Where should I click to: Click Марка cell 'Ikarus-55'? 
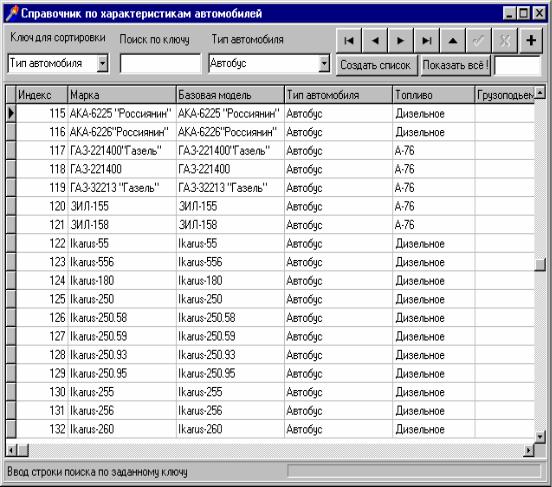121,243
